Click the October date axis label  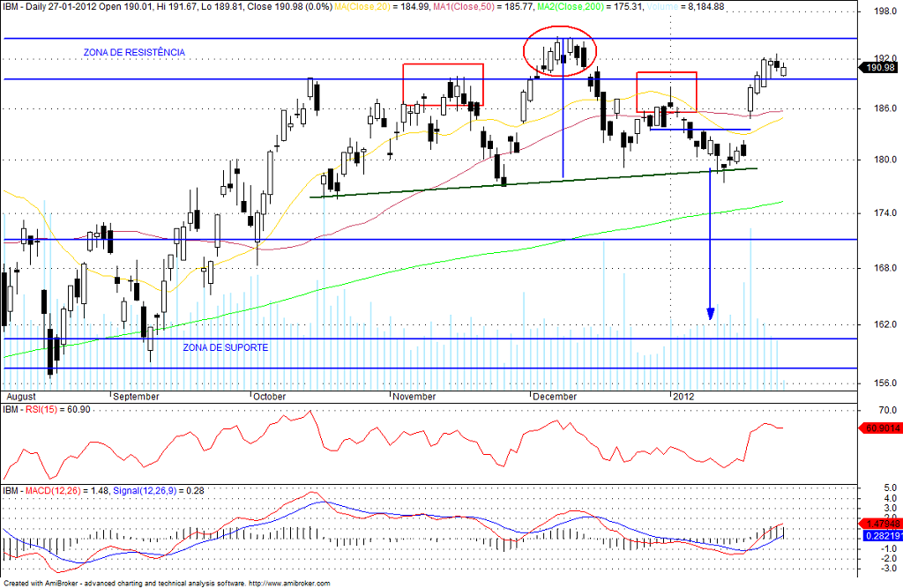(270, 397)
